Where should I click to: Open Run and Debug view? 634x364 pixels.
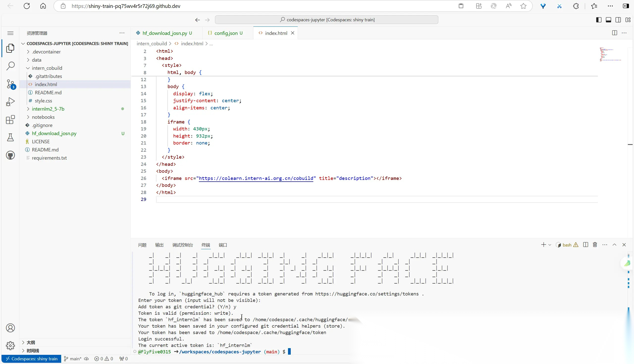10,102
